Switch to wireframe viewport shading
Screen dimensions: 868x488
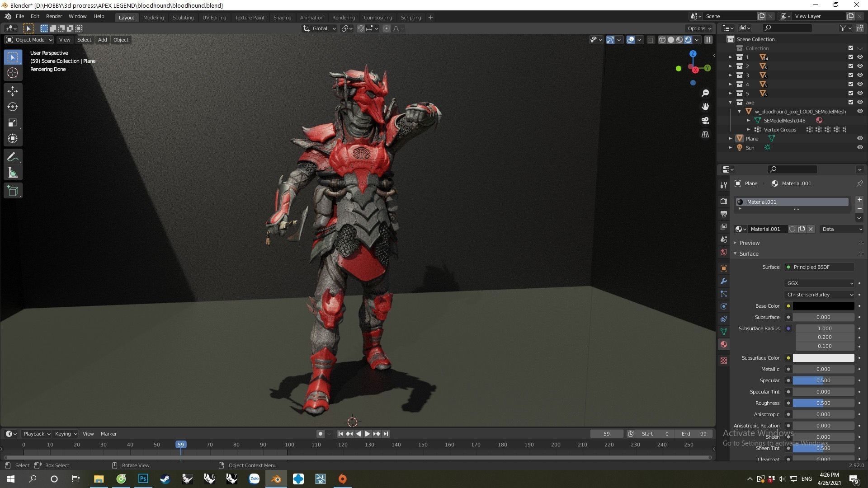point(662,40)
